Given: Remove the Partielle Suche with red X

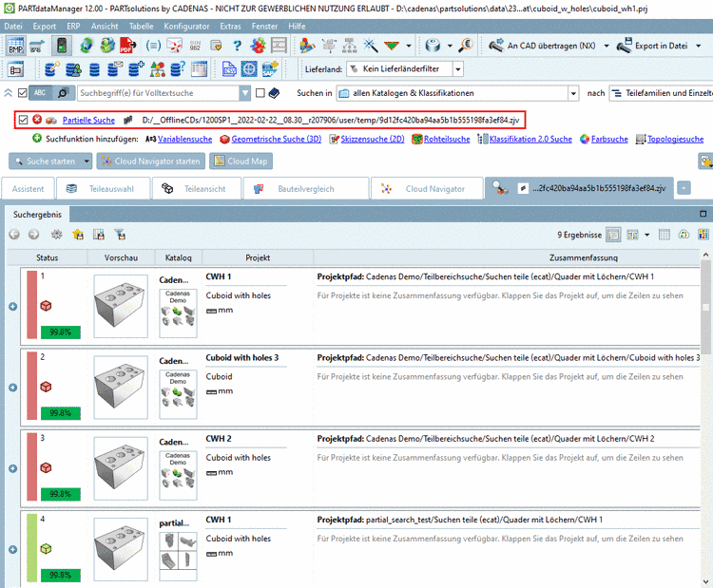Looking at the screenshot, I should [37, 120].
